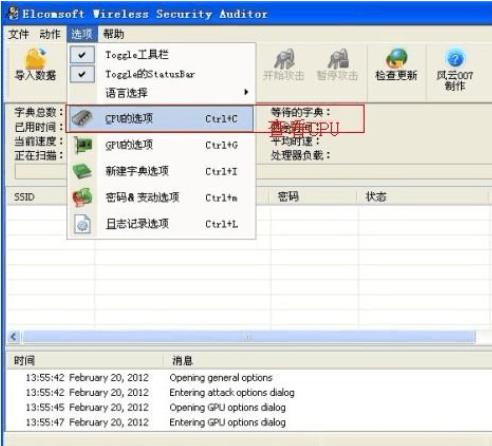Click the 导入数据 import data icon
Viewport: 492px width, 446px height.
coord(35,58)
